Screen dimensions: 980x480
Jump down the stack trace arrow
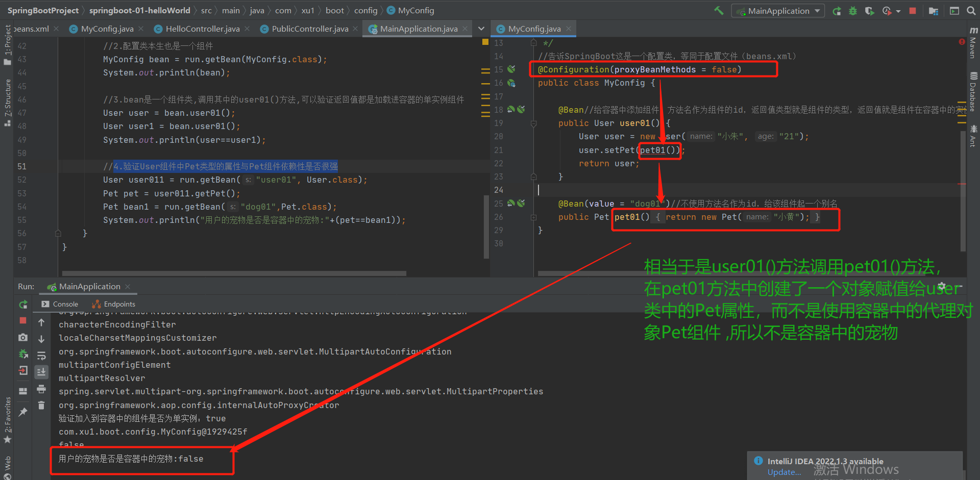coord(41,339)
